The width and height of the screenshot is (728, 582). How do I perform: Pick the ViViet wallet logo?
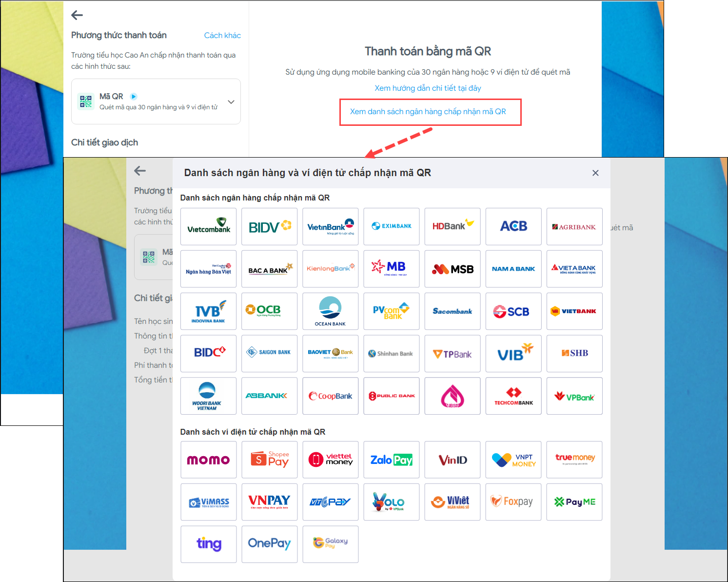[x=453, y=502]
